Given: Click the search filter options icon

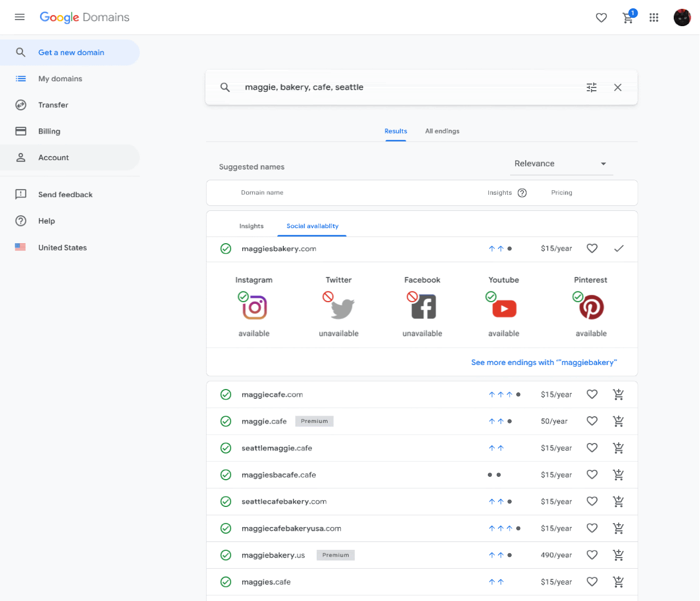Looking at the screenshot, I should 591,87.
